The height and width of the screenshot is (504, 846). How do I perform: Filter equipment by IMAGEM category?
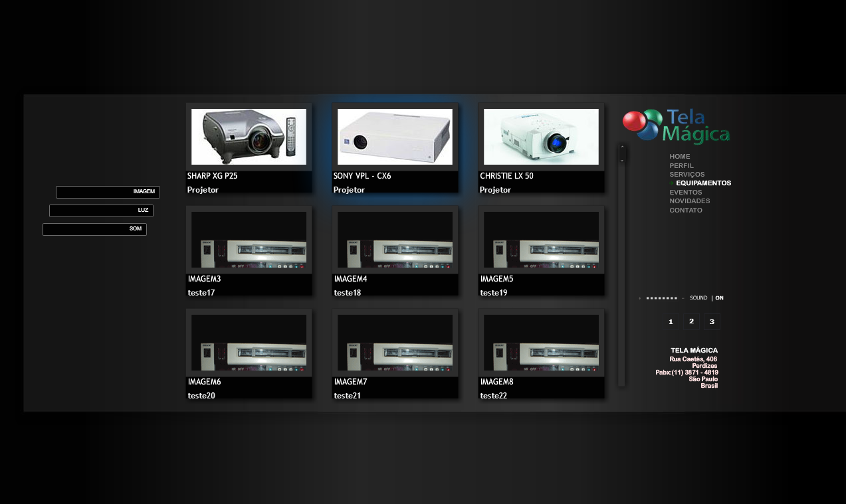[x=108, y=192]
